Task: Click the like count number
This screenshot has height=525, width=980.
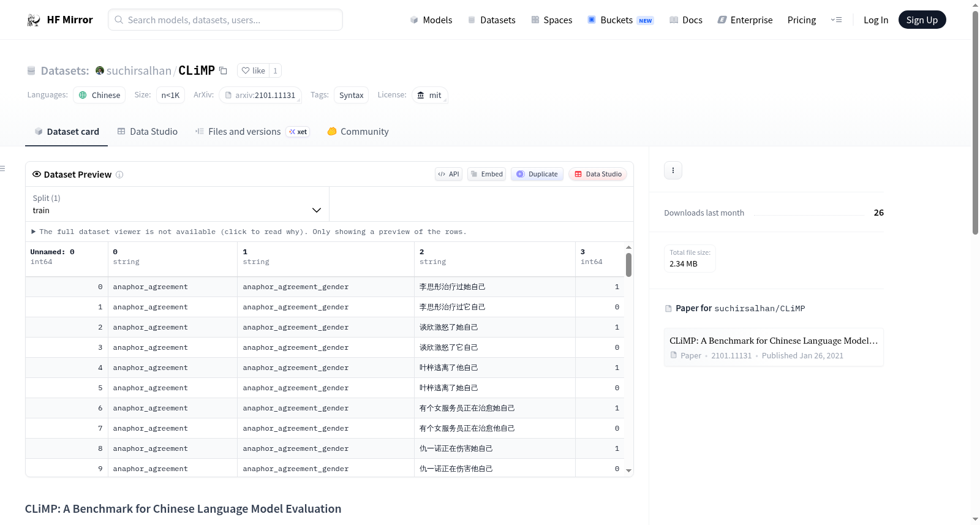Action: (276, 70)
